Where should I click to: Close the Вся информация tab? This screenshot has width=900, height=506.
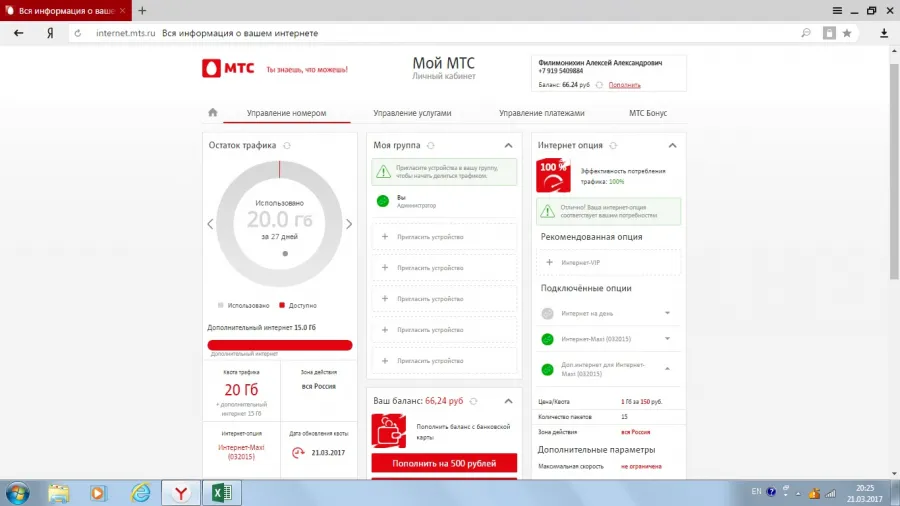(122, 10)
